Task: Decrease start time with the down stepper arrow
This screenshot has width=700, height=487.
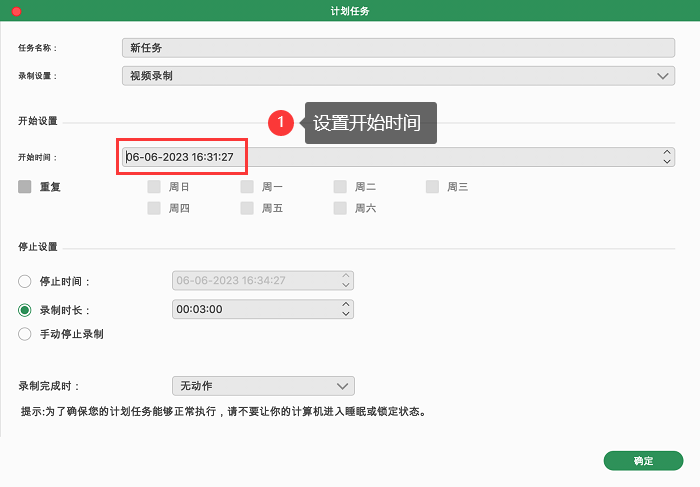Action: [667, 162]
